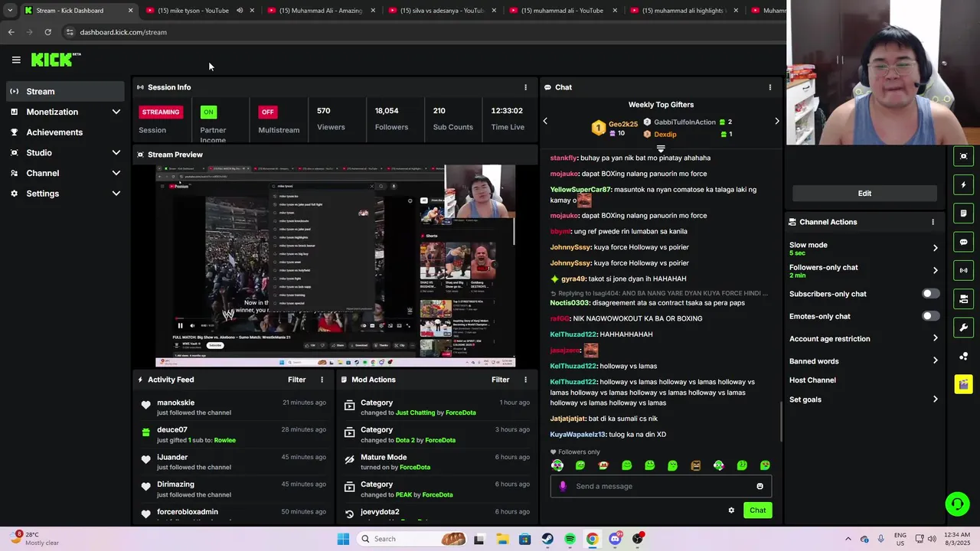Click the camera channel shortcut icon
Image resolution: width=980 pixels, height=551 pixels.
[x=963, y=298]
